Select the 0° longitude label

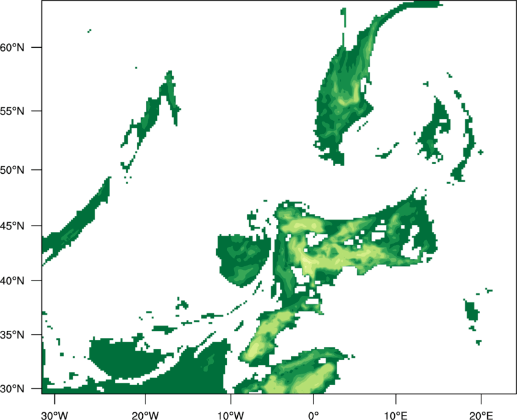313,415
